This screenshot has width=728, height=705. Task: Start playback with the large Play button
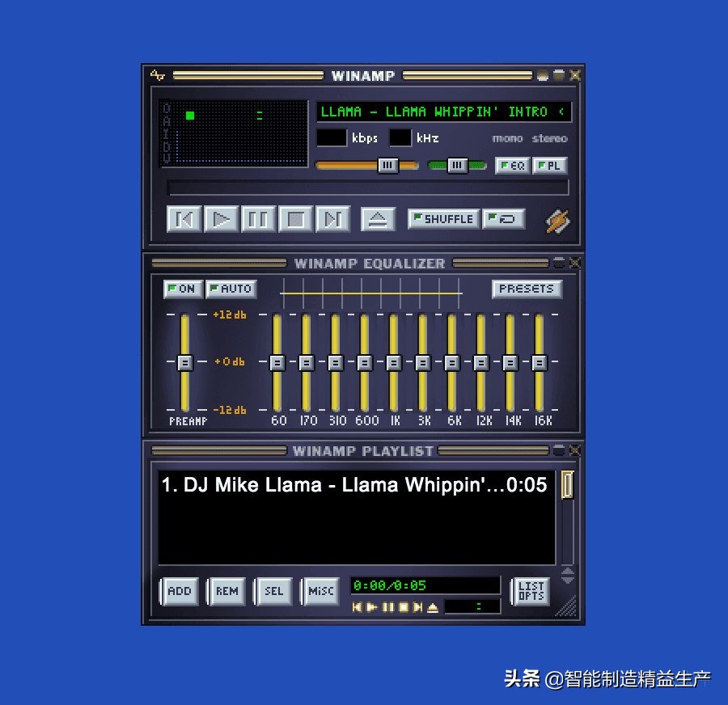[221, 218]
